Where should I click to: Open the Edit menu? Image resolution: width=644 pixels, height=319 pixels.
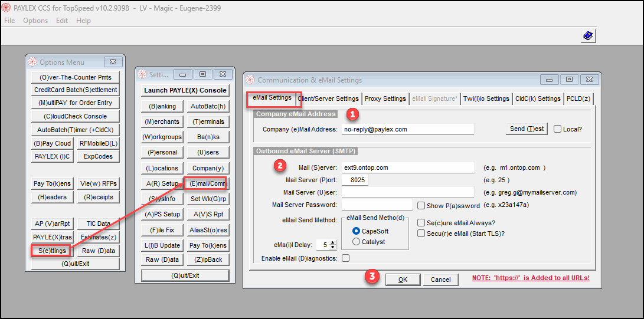tap(62, 21)
